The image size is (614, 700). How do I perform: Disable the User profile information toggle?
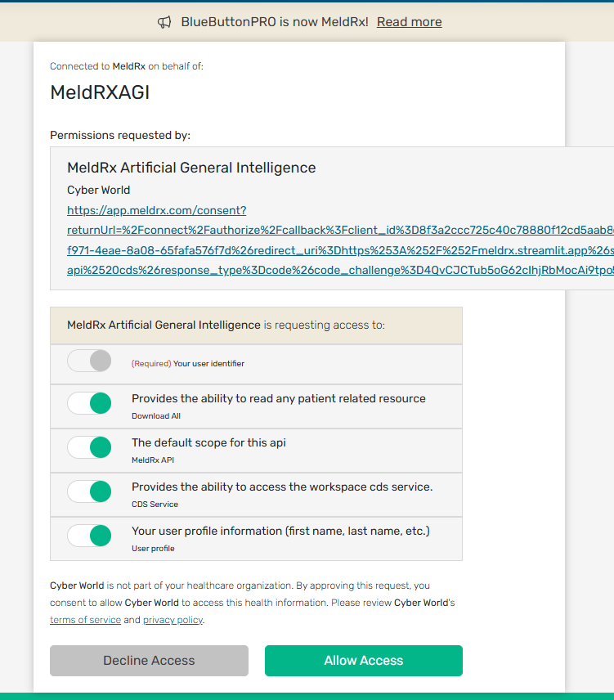(x=89, y=536)
